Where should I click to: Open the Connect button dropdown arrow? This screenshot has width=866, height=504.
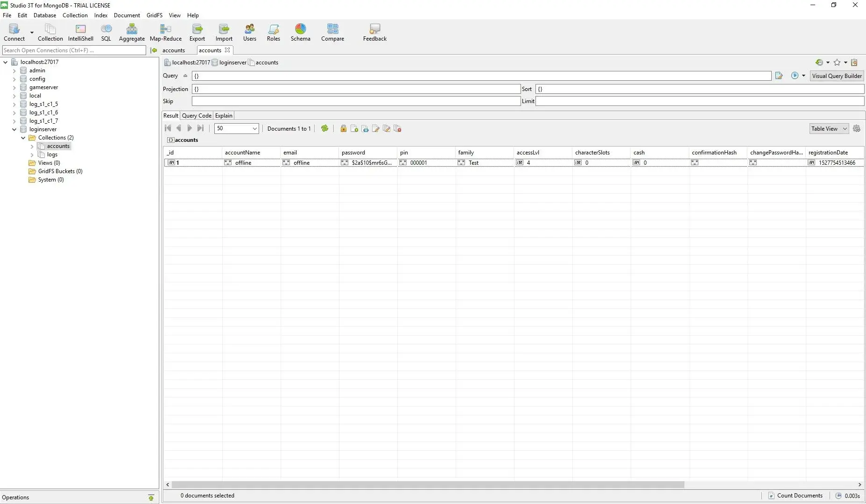pos(32,33)
